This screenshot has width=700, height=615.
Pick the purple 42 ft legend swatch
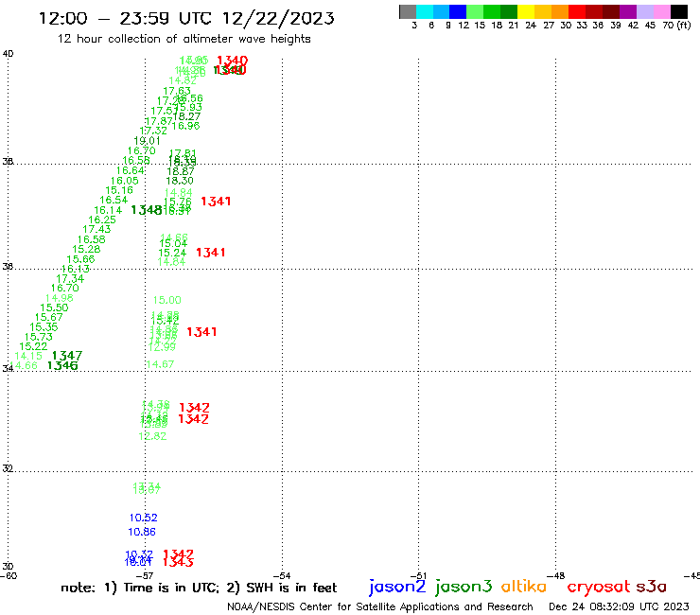(x=628, y=11)
